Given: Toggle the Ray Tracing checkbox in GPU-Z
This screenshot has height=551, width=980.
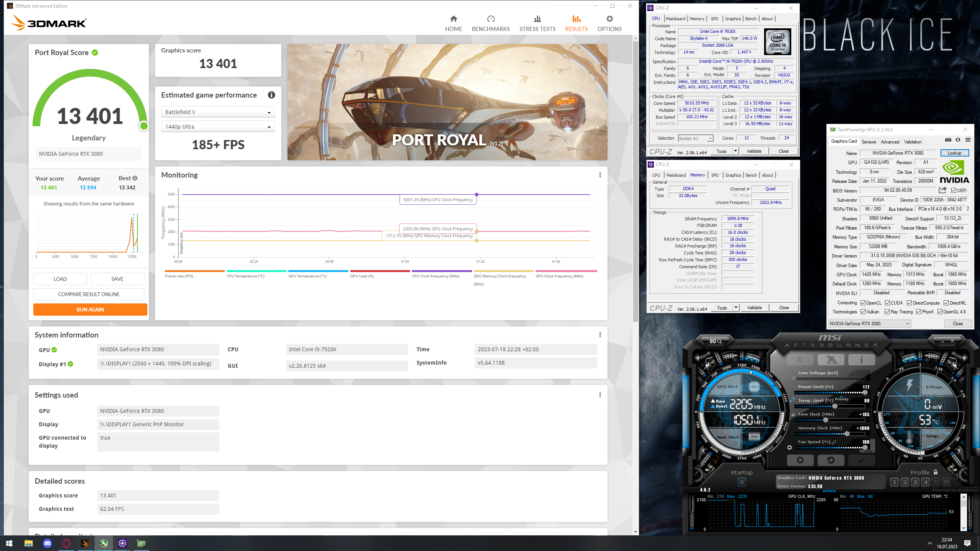Looking at the screenshot, I should (x=887, y=312).
